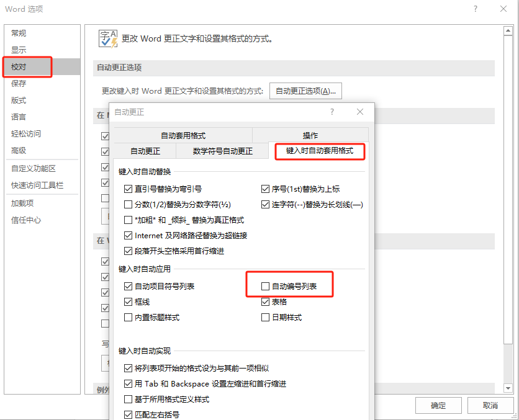Click the scrollbar down arrow in Word 选项
The height and width of the screenshot is (420, 519).
coord(508,388)
